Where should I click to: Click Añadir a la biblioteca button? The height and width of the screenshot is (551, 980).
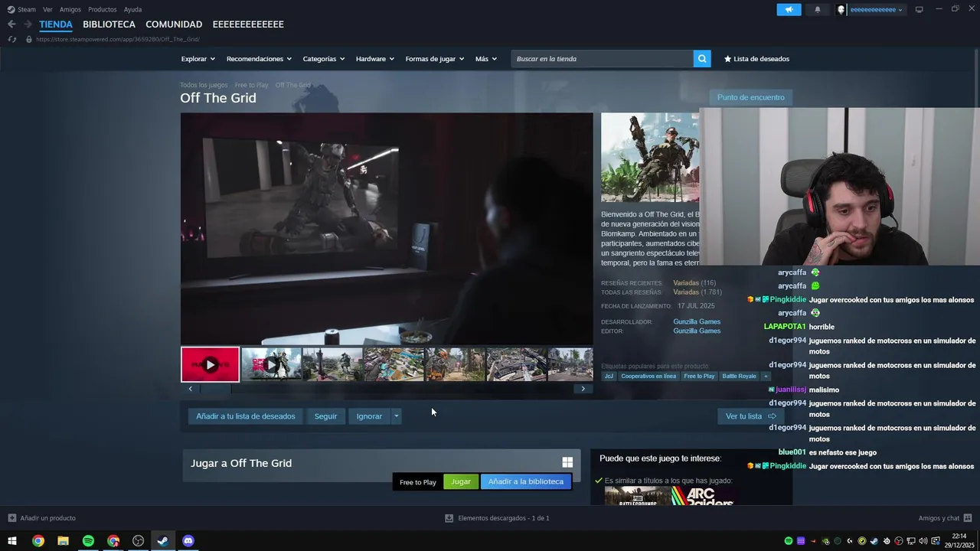coord(526,481)
